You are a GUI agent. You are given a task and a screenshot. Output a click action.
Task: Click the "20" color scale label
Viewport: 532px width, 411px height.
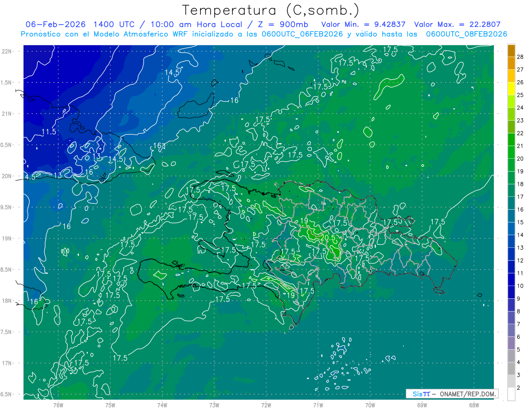521,159
